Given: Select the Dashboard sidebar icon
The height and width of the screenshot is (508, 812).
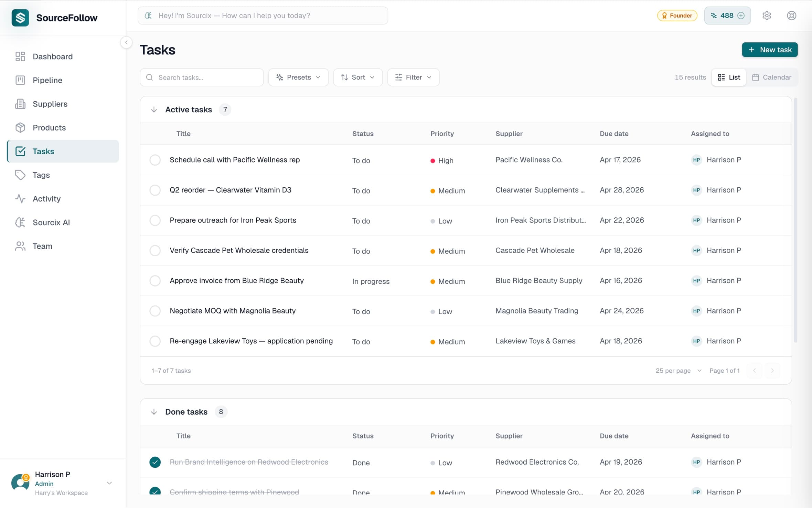Looking at the screenshot, I should point(20,56).
